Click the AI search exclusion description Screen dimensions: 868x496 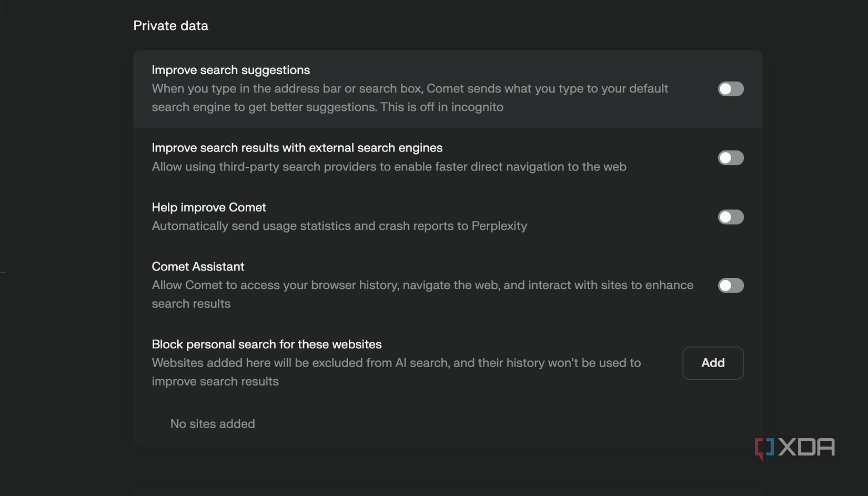396,372
